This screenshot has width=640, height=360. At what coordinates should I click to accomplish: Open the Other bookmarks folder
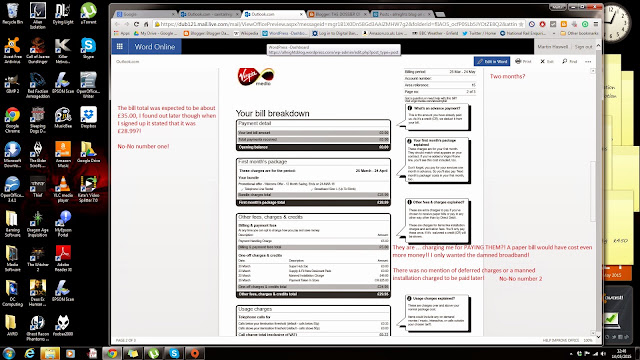pos(579,33)
